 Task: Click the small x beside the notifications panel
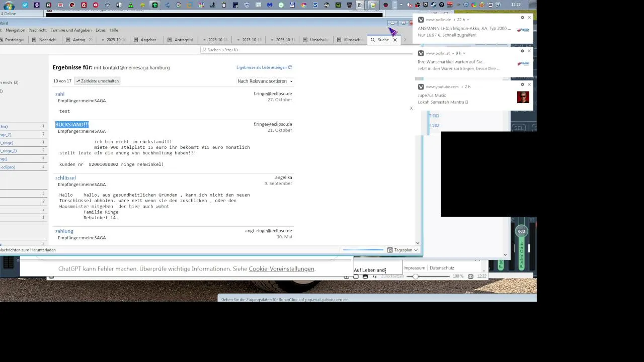[x=411, y=108]
